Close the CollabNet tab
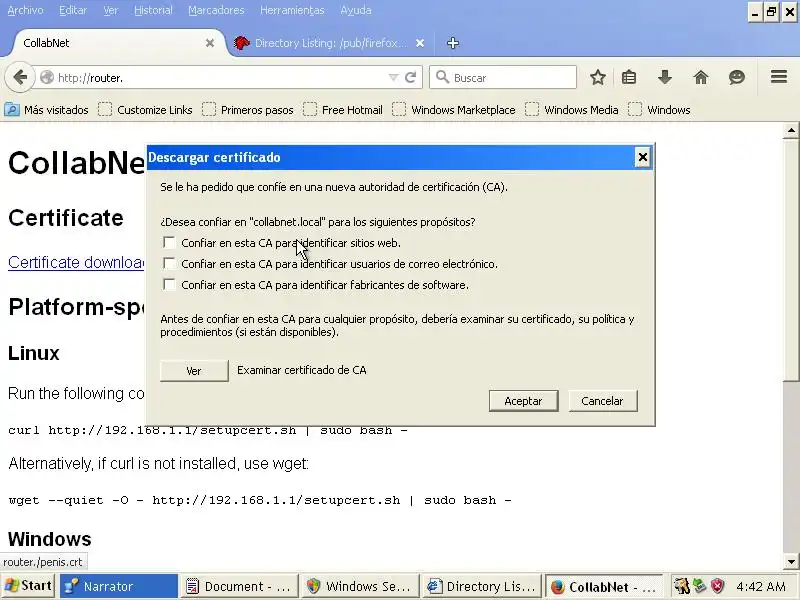The image size is (800, 600). point(210,43)
